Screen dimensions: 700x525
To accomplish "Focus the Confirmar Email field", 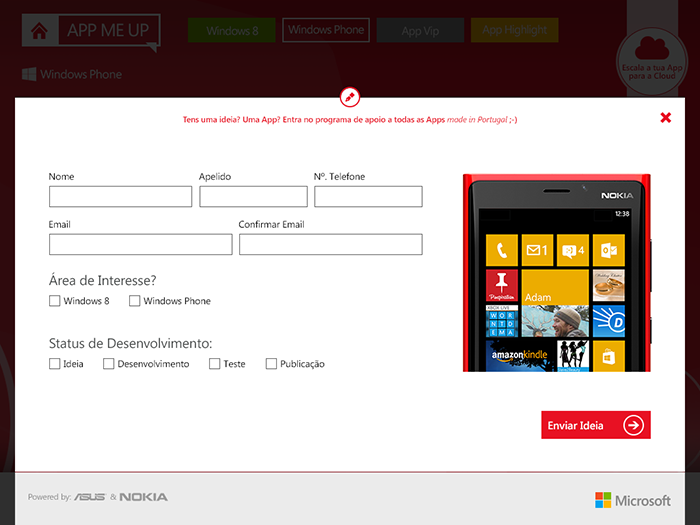I will click(331, 244).
